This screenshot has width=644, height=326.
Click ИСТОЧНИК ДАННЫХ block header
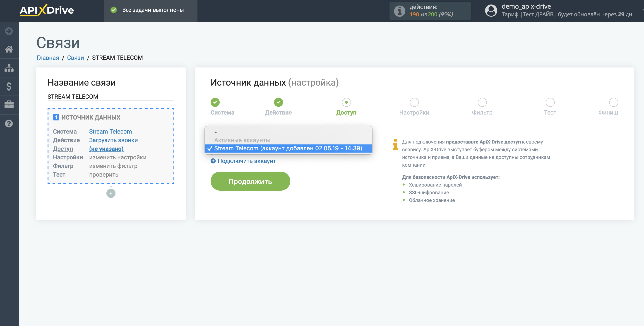click(91, 117)
